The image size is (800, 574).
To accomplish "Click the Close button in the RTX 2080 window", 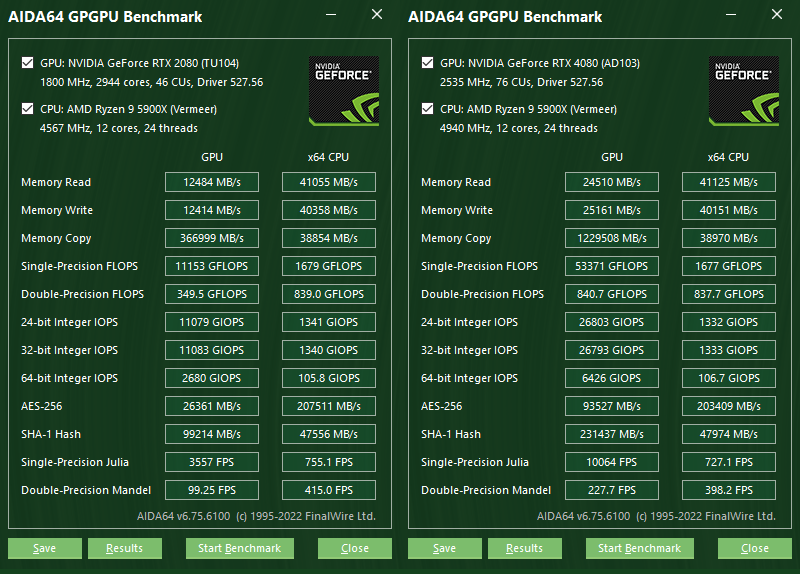I will [355, 548].
